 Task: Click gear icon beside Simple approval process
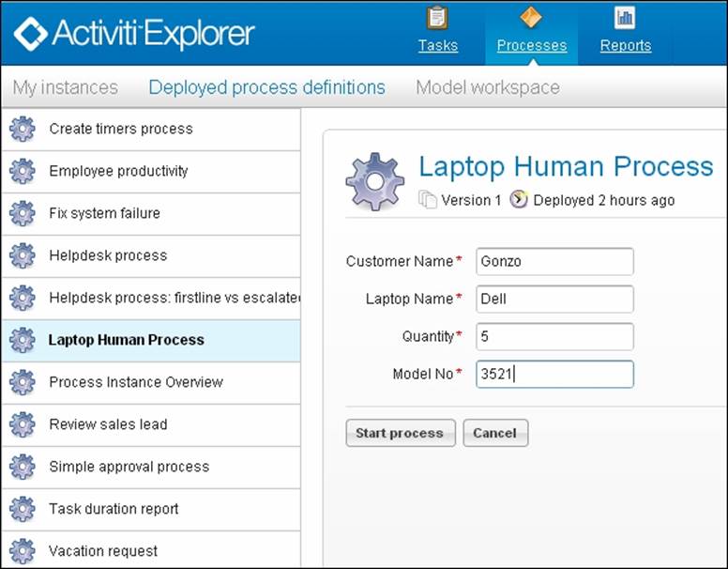(x=23, y=468)
